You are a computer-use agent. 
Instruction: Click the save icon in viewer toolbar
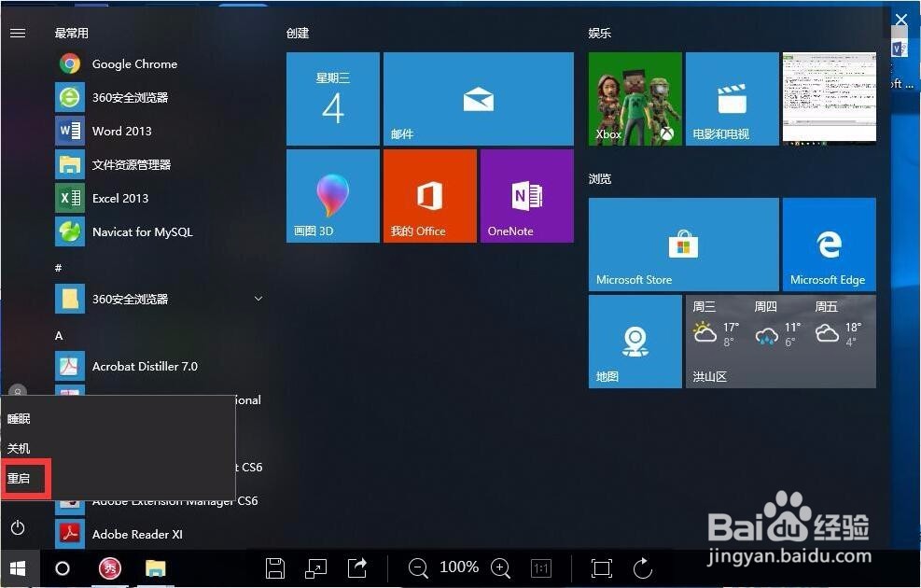point(275,568)
